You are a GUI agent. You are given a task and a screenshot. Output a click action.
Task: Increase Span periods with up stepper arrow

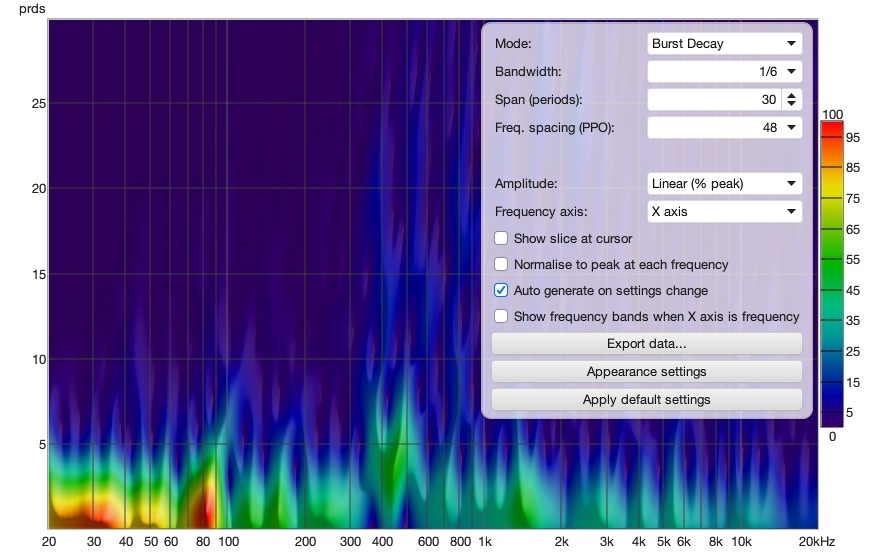tap(792, 95)
